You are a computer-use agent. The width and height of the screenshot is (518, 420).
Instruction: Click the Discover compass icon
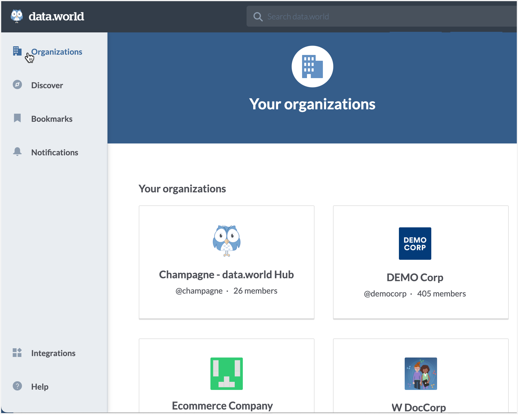click(17, 84)
